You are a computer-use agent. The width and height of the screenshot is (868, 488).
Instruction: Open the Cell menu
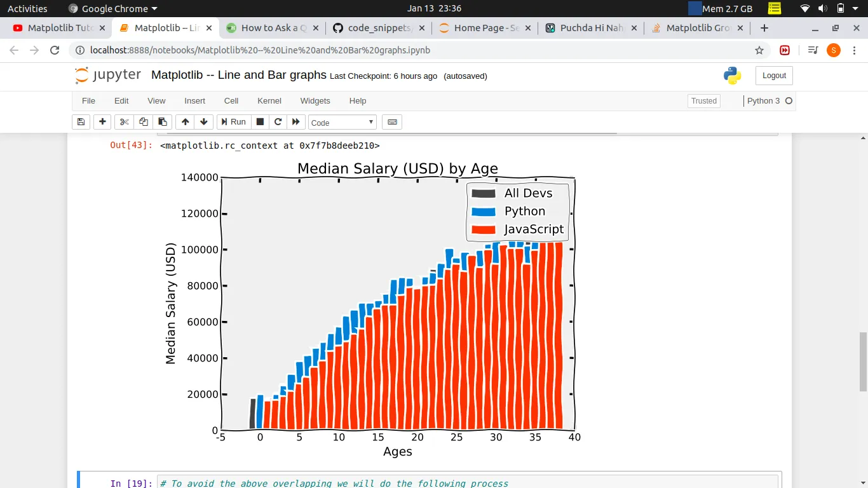coord(231,100)
